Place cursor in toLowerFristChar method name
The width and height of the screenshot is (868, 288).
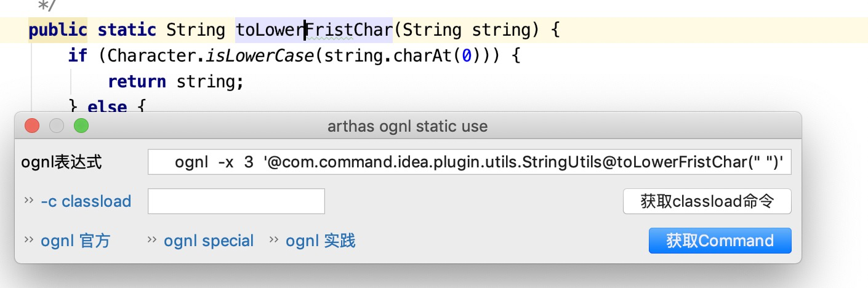click(x=315, y=30)
